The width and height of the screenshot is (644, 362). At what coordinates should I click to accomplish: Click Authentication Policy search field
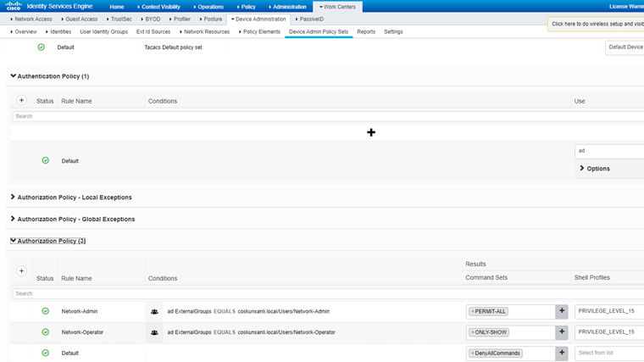tap(328, 116)
